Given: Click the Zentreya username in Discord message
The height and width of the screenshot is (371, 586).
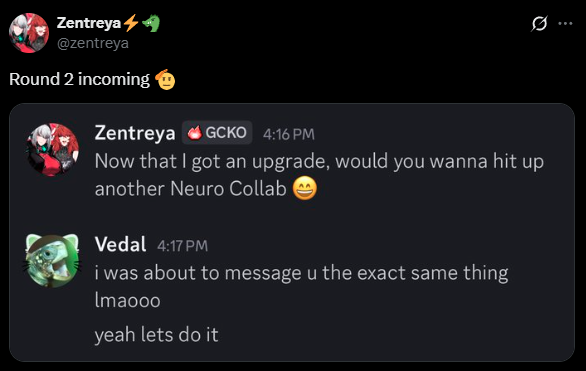Looking at the screenshot, I should [x=135, y=133].
